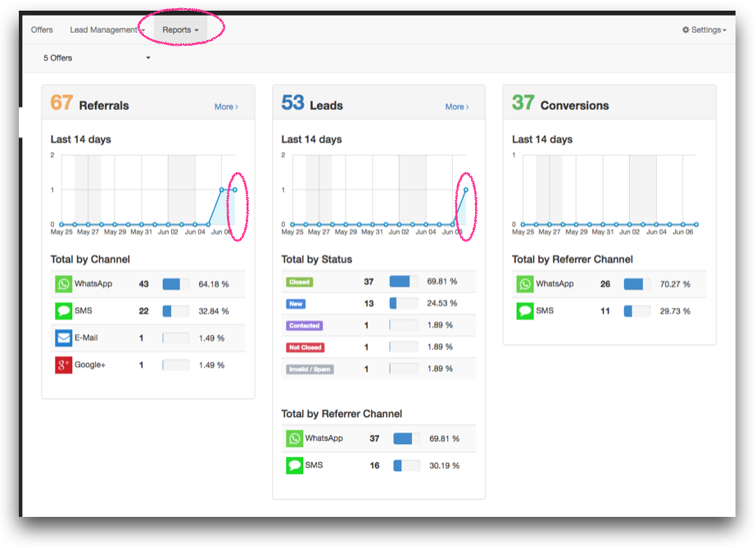Click WhatsApp icon in Referrals channel list
The height and width of the screenshot is (548, 756).
64,284
